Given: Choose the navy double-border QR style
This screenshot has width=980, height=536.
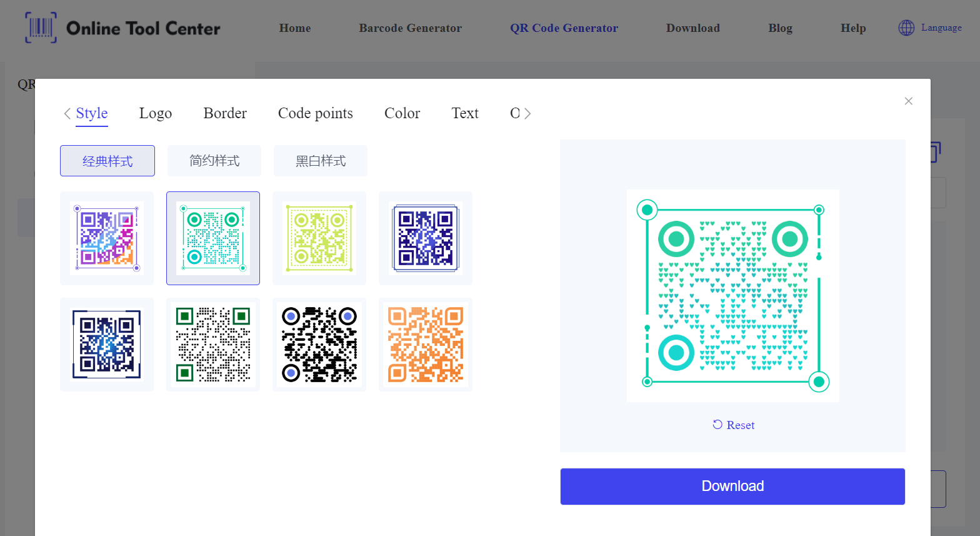Looking at the screenshot, I should [426, 238].
